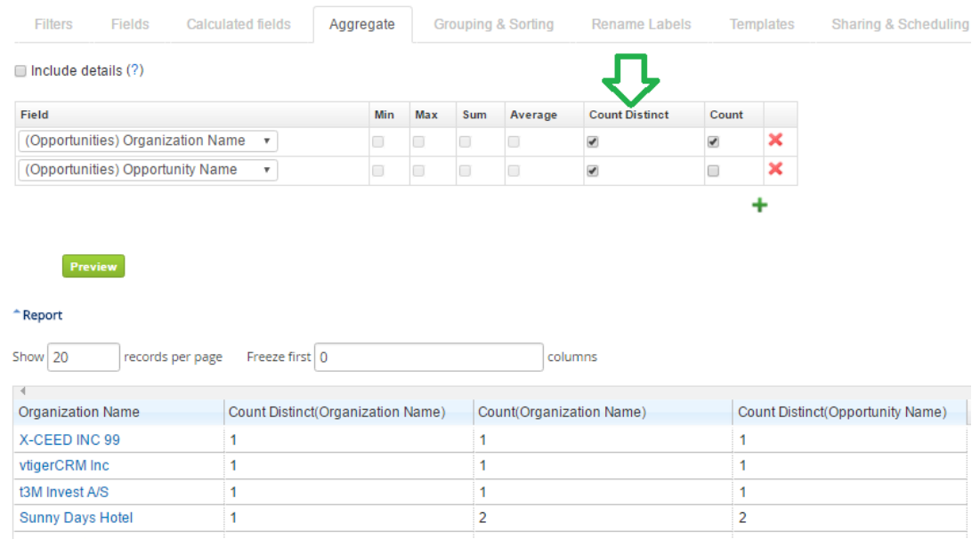Image resolution: width=980 pixels, height=547 pixels.
Task: Click the green Preview button
Action: click(x=93, y=266)
